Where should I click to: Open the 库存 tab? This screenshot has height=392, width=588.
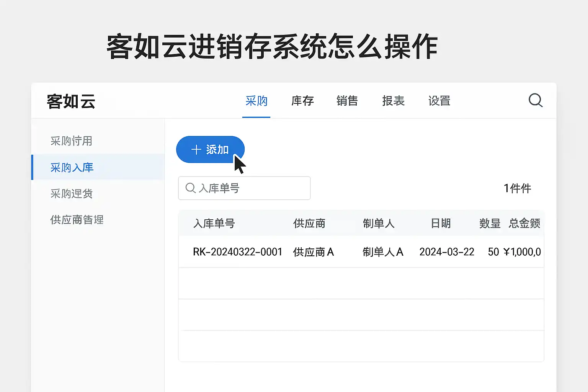point(302,101)
